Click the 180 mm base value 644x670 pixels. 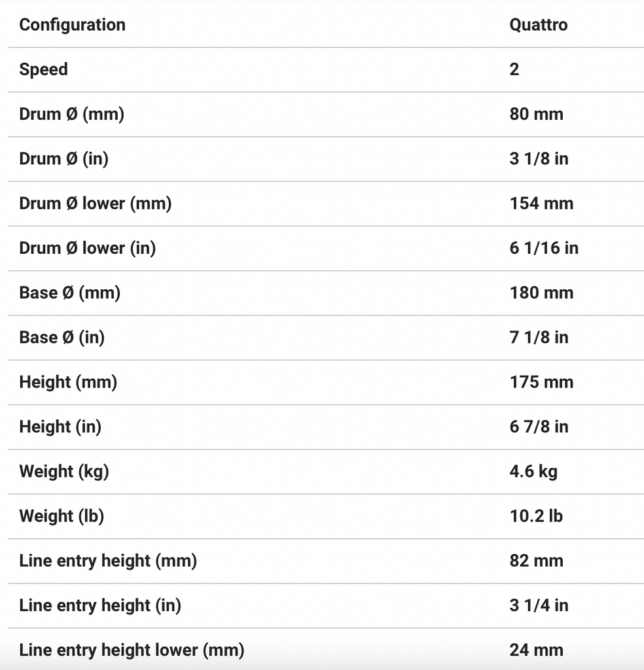[x=541, y=292]
